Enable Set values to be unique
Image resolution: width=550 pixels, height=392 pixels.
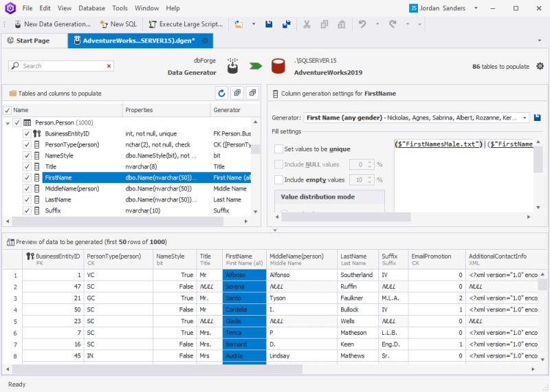pos(279,149)
